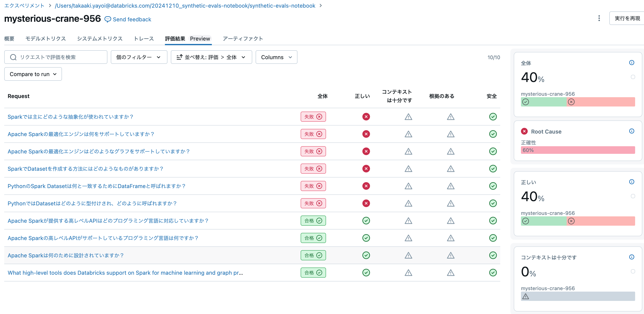This screenshot has width=644, height=314.
Task: Expand the 並べ替え sort dropdown
Action: coord(211,57)
